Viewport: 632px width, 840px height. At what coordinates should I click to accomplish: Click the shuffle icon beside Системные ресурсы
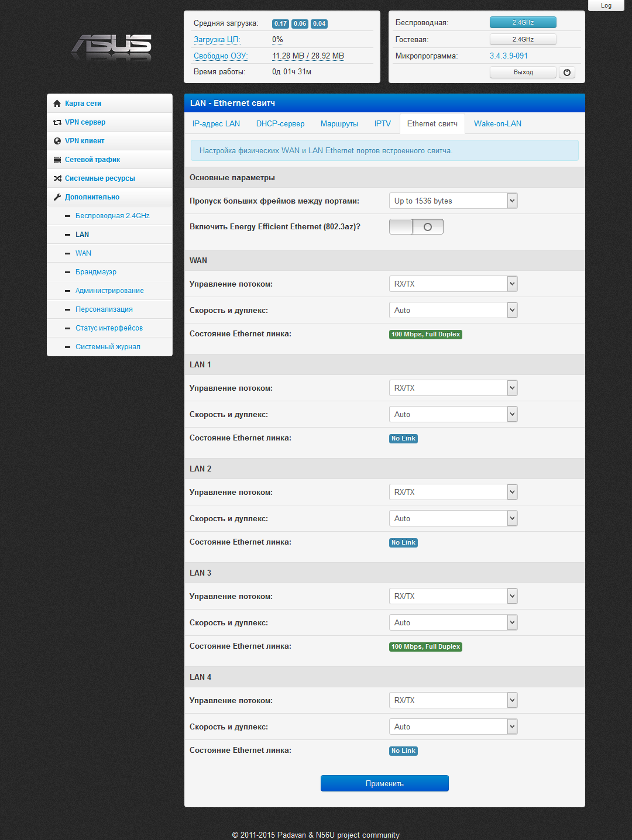click(57, 178)
